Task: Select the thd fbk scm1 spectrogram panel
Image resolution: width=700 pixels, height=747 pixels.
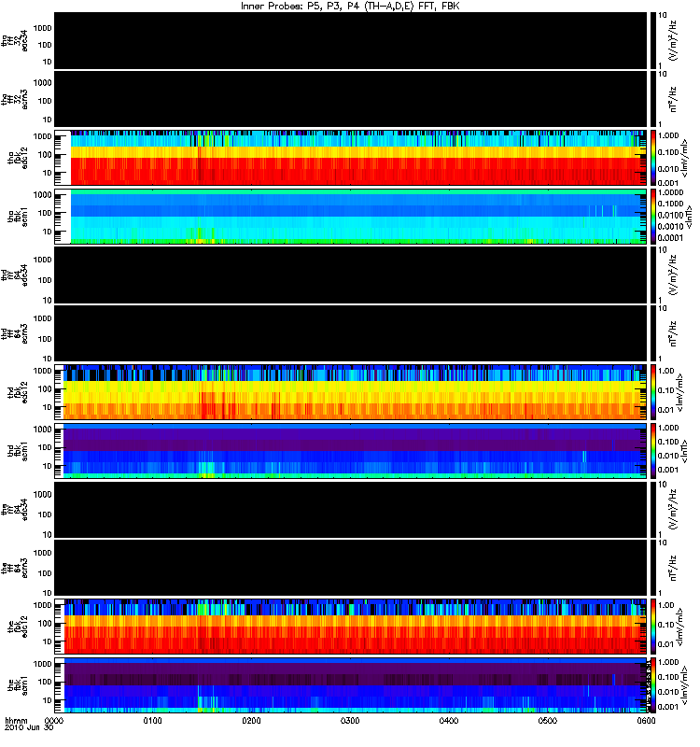Action: tap(351, 451)
